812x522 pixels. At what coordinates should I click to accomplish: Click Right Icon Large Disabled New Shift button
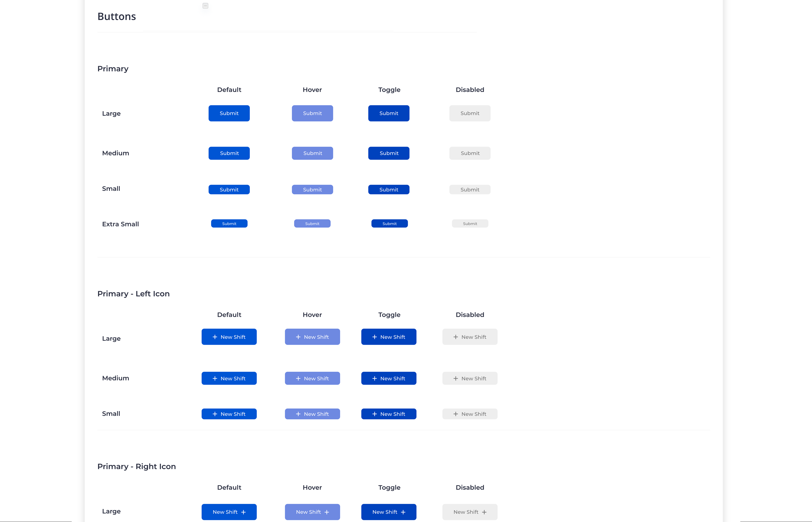470,512
